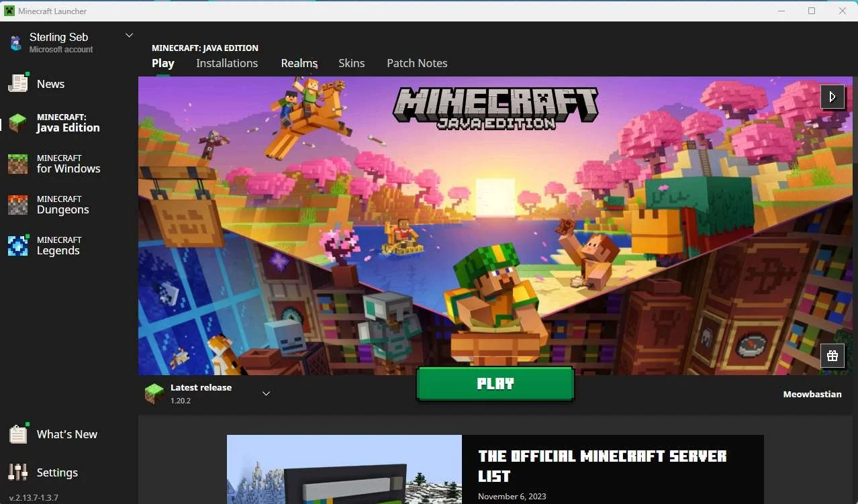The image size is (858, 504).
Task: Open The Official Minecraft Server List headline
Action: pyautogui.click(x=602, y=466)
